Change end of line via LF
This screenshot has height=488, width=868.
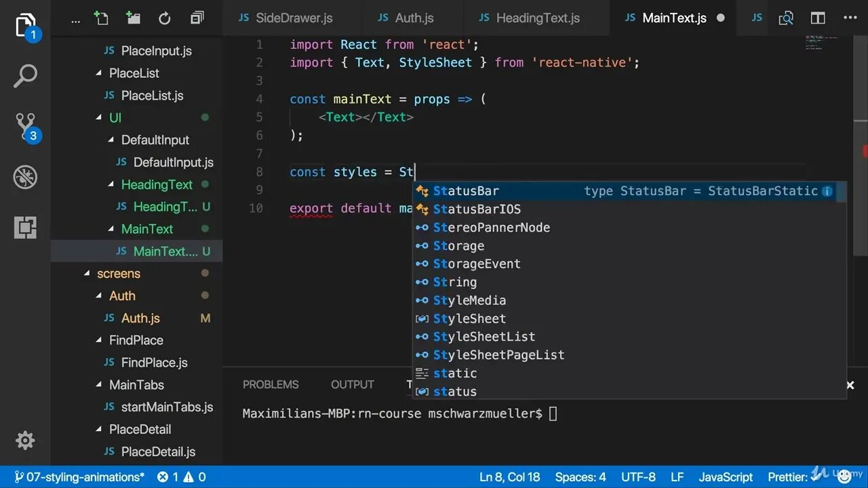[x=677, y=477]
